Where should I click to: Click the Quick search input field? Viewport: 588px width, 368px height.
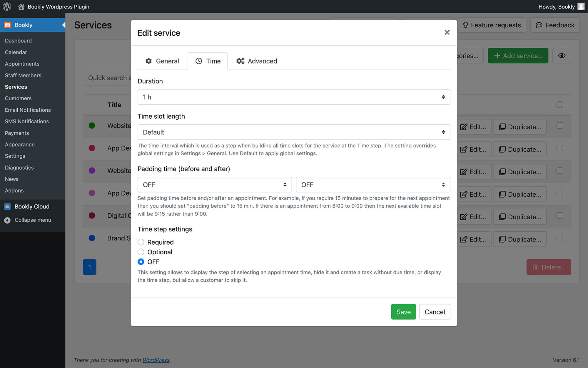(x=107, y=78)
